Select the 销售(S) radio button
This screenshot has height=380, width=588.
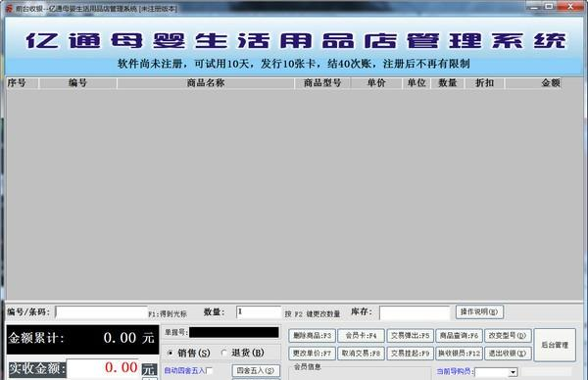click(171, 353)
